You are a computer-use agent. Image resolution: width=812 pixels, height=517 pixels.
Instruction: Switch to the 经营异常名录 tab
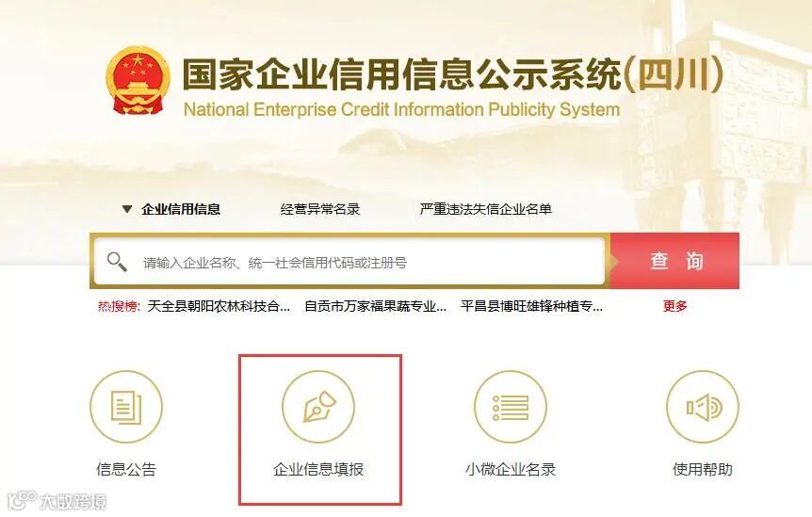click(320, 209)
